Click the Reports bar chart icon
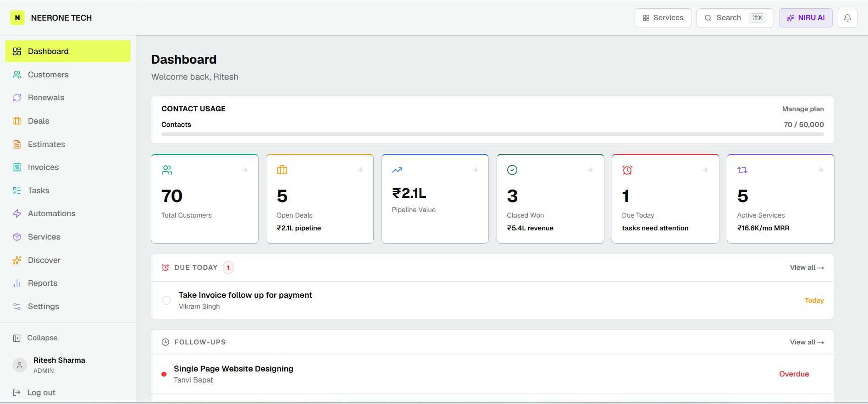Image resolution: width=868 pixels, height=404 pixels. (x=17, y=283)
